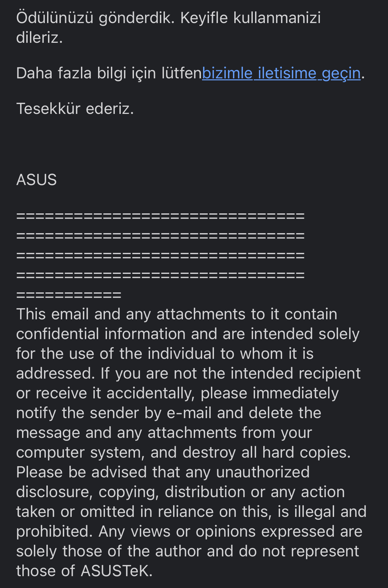Click 'notify the sender by e-mail' text
Image resolution: width=388 pixels, height=588 pixels.
(114, 413)
